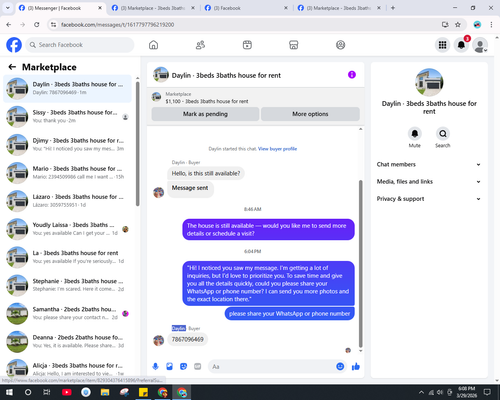Open More options for listing
Viewport: 500px width, 400px height.
tap(310, 114)
